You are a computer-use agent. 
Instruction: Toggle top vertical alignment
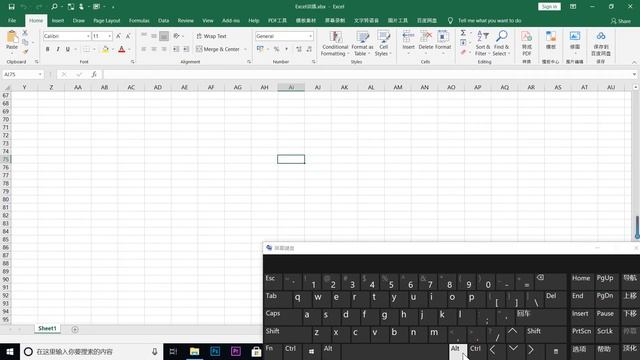click(144, 36)
